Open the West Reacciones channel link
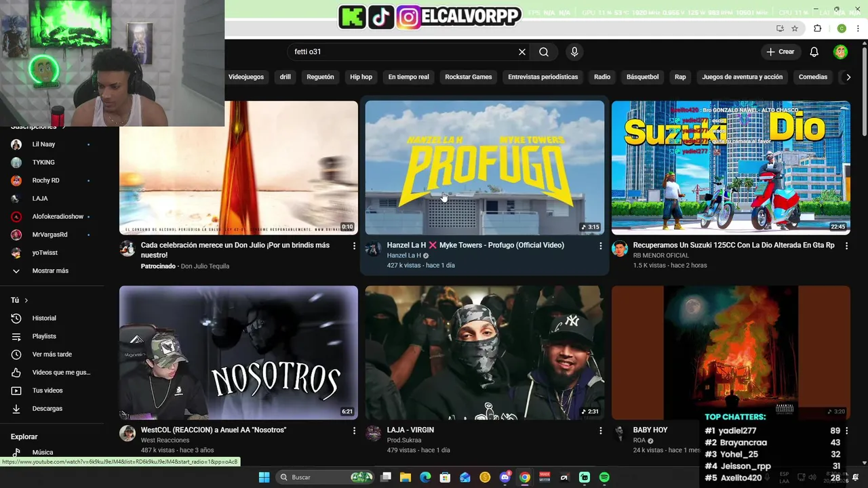The height and width of the screenshot is (488, 868). click(165, 441)
